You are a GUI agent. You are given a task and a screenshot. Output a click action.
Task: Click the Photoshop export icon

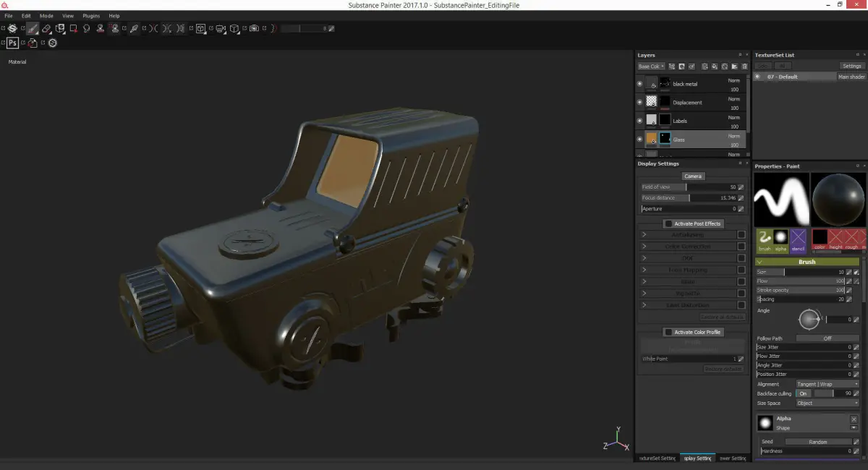13,43
